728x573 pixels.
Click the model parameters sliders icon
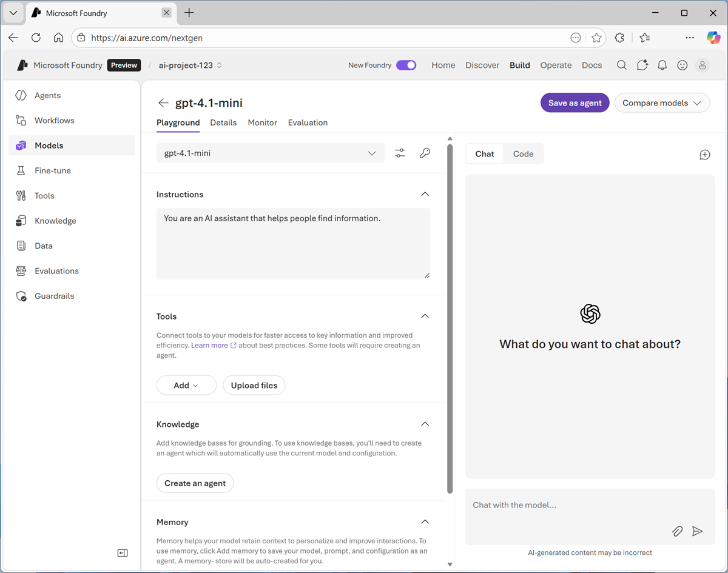click(400, 153)
